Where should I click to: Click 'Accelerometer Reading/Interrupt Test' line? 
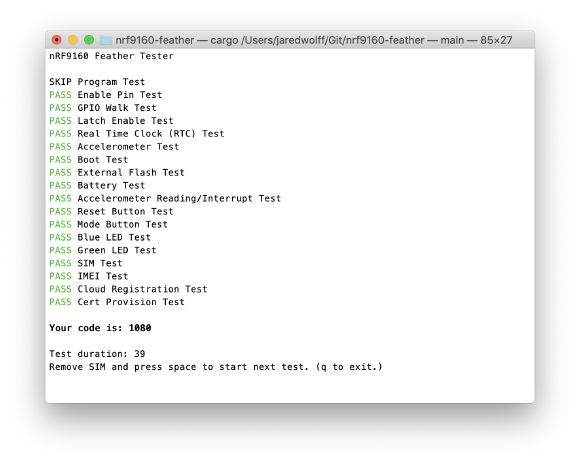coord(165,198)
